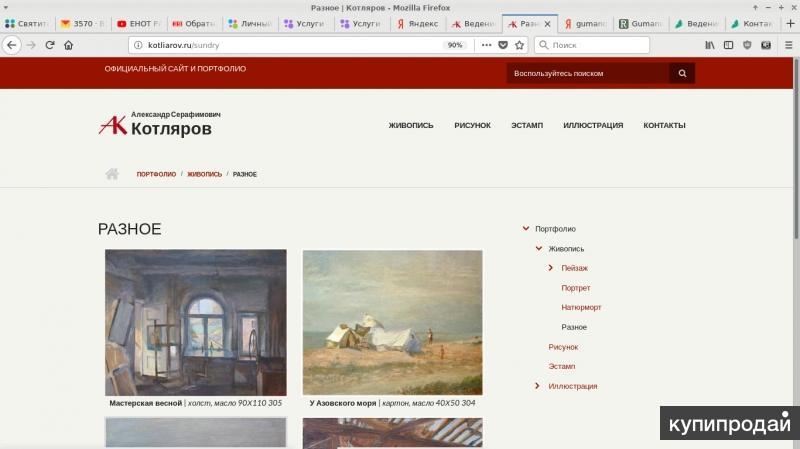The width and height of the screenshot is (800, 449).
Task: Focus the browser Поиск search box
Action: pyautogui.click(x=592, y=45)
